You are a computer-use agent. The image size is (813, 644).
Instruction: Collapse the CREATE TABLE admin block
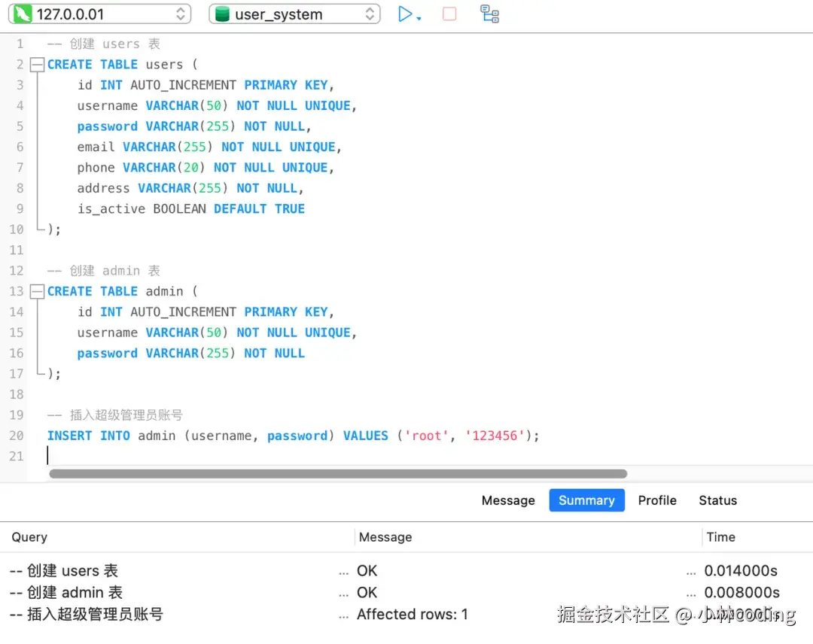click(37, 292)
